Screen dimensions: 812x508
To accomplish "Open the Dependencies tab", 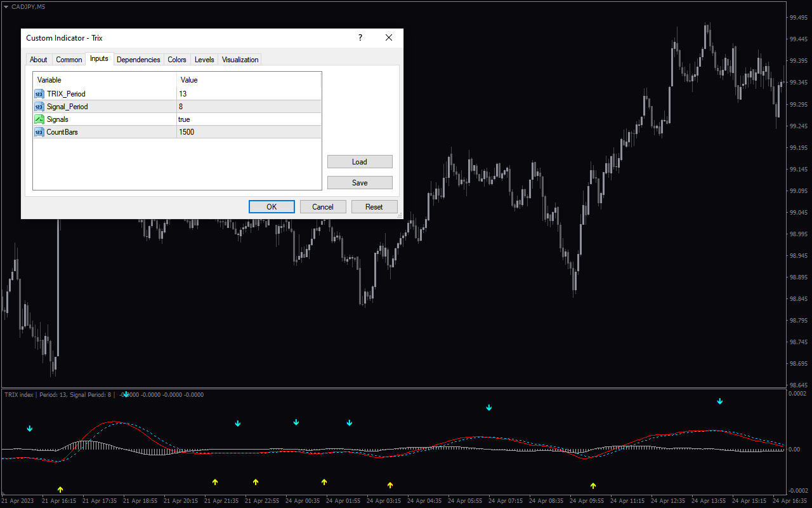I will (138, 60).
